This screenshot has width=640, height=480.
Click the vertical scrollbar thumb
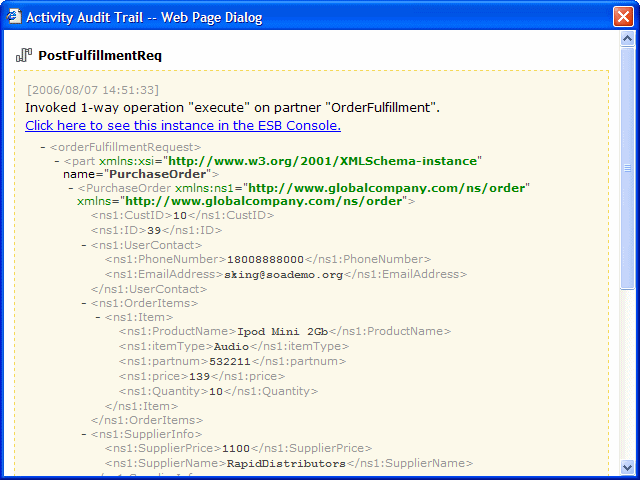[627, 168]
